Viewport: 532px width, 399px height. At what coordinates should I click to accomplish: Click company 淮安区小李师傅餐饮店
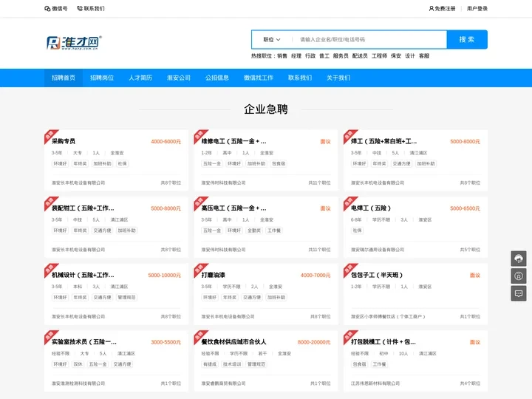click(388, 316)
